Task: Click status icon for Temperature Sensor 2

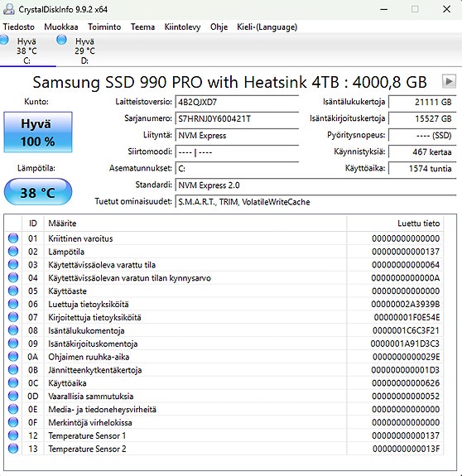Action: [13, 449]
